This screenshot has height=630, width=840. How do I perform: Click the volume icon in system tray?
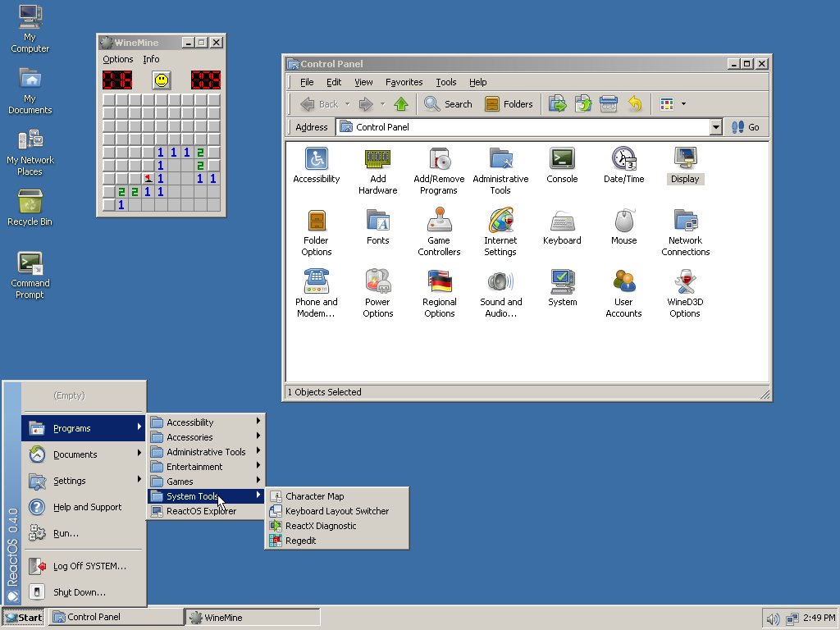tap(773, 618)
